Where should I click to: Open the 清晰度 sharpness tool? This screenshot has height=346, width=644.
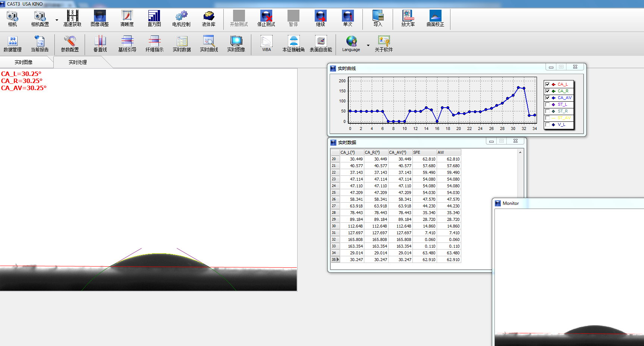[x=127, y=19]
